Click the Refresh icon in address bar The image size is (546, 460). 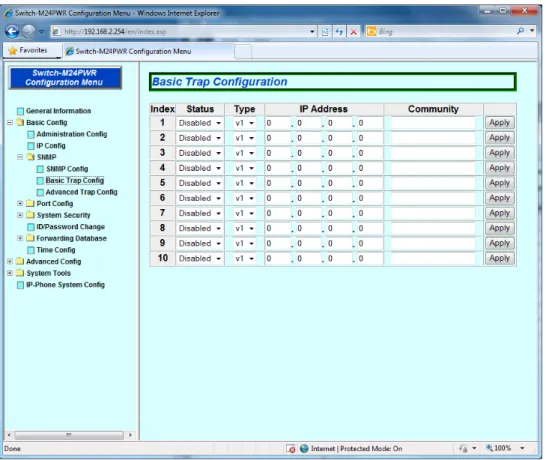(x=339, y=32)
